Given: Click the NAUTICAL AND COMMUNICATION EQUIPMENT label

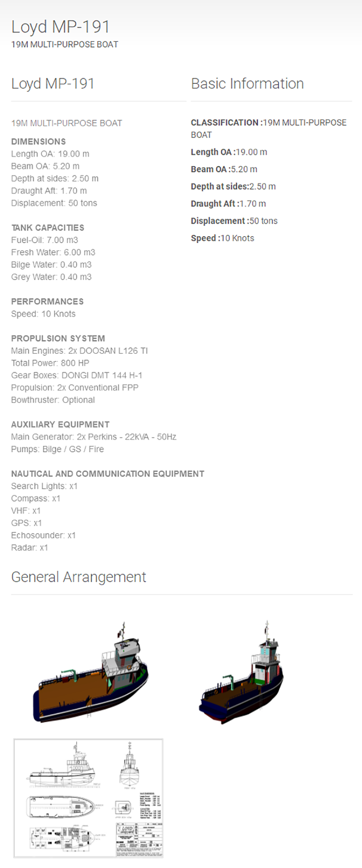Looking at the screenshot, I should [108, 474].
